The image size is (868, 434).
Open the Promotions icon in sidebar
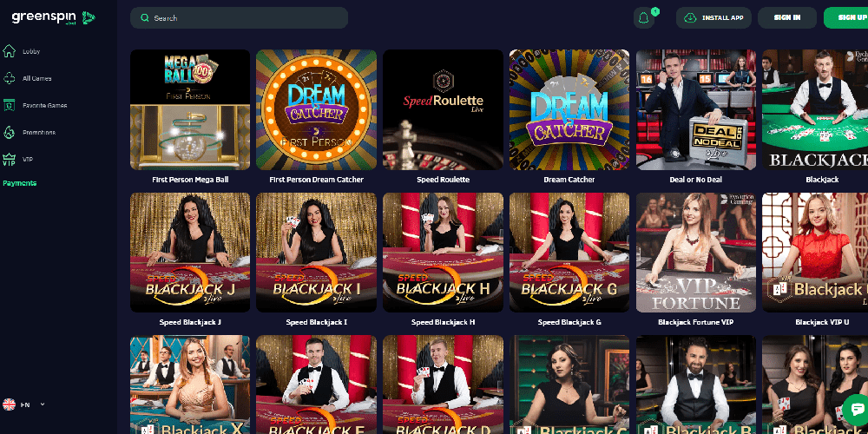9,132
